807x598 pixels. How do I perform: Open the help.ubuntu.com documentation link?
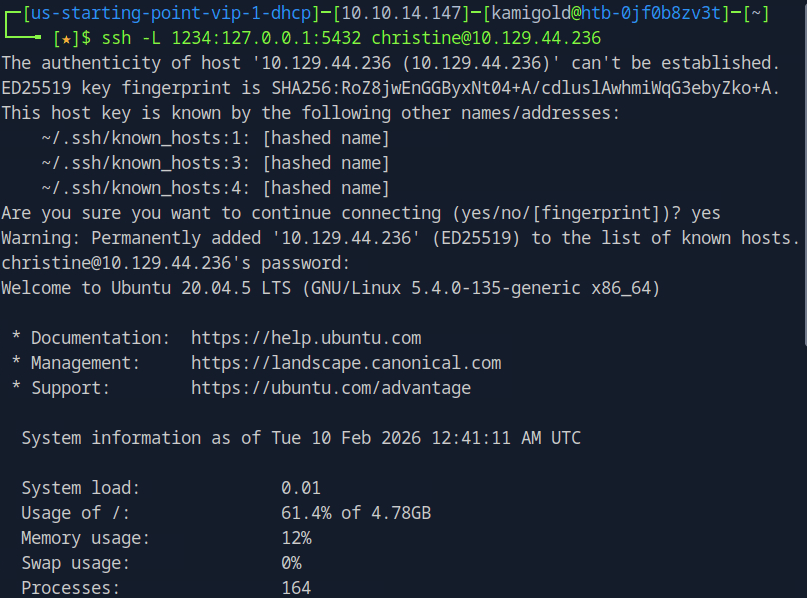point(306,338)
